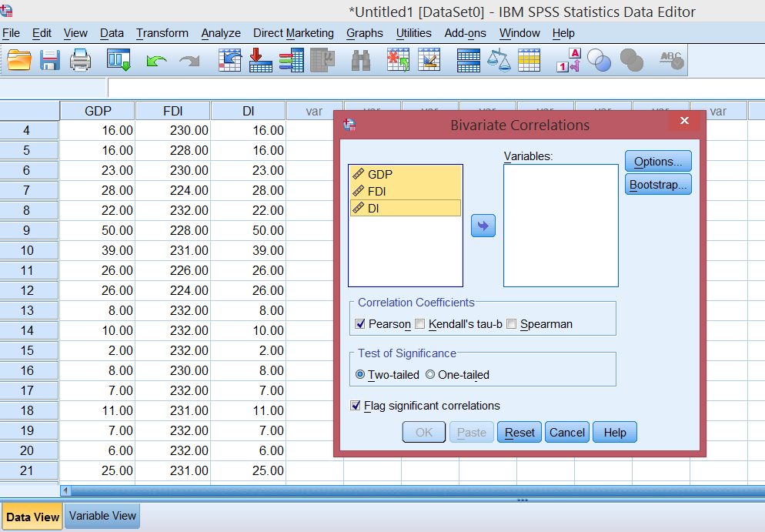
Task: Select the Two-tailed radio button
Action: [360, 374]
